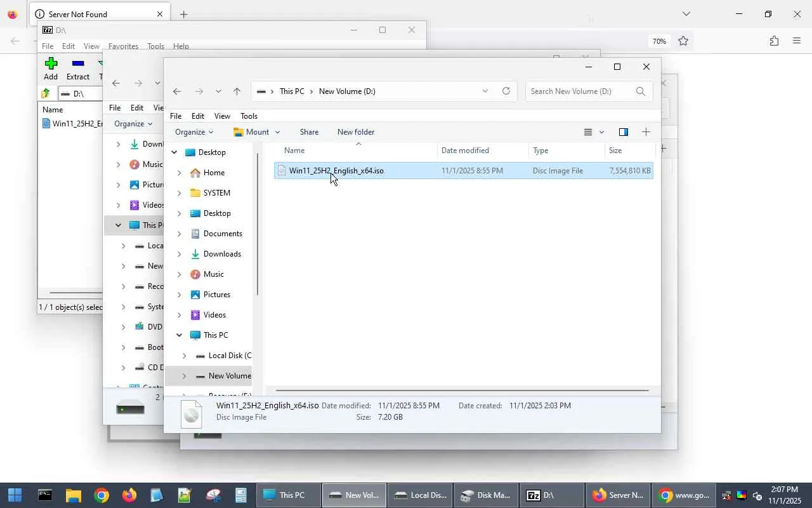Close the Server Not Found tab
Screen dimensions: 812x508
tap(159, 14)
